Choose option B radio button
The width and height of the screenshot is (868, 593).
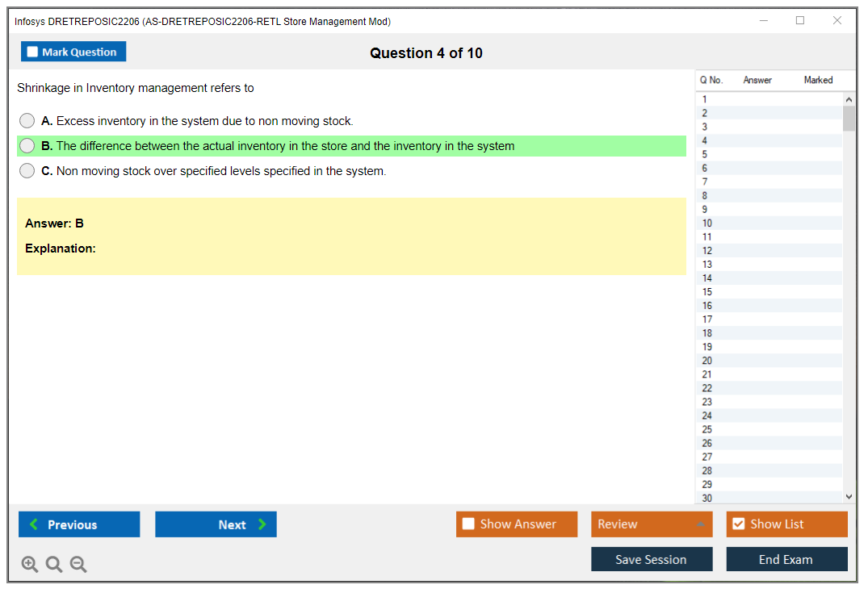coord(27,146)
